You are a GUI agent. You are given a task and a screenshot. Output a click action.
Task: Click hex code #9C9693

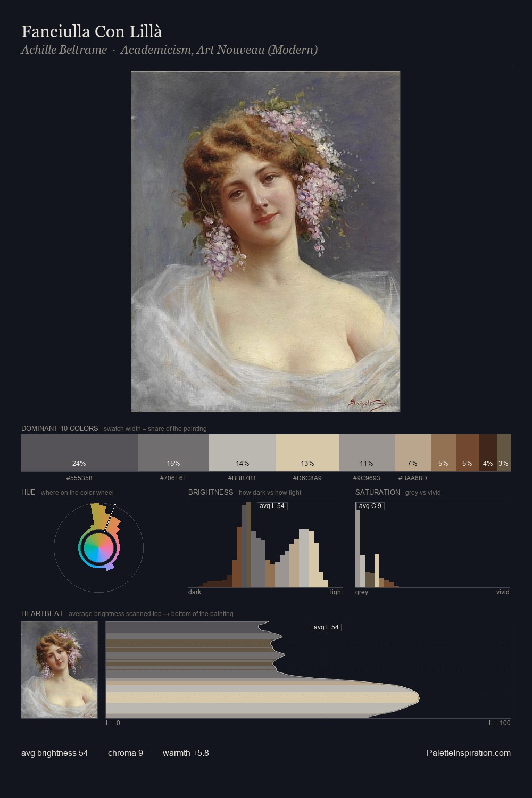click(367, 478)
